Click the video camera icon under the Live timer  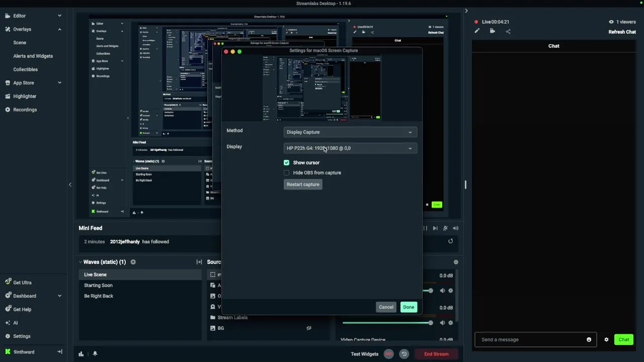[492, 31]
